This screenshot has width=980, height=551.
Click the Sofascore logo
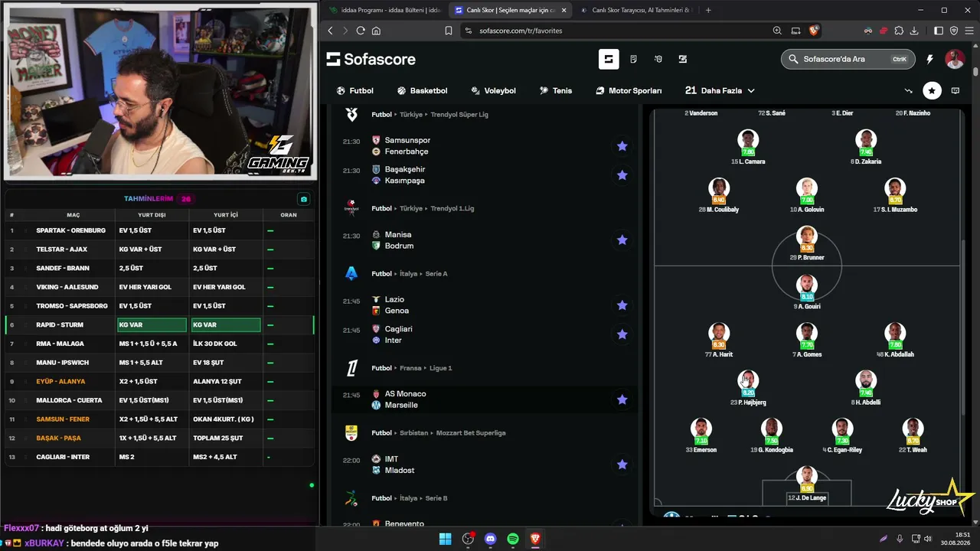(x=371, y=59)
